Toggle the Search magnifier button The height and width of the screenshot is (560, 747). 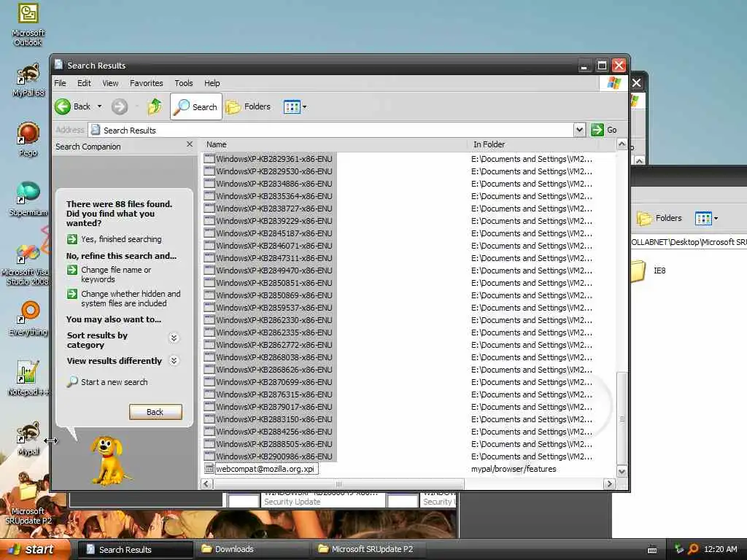pos(196,106)
